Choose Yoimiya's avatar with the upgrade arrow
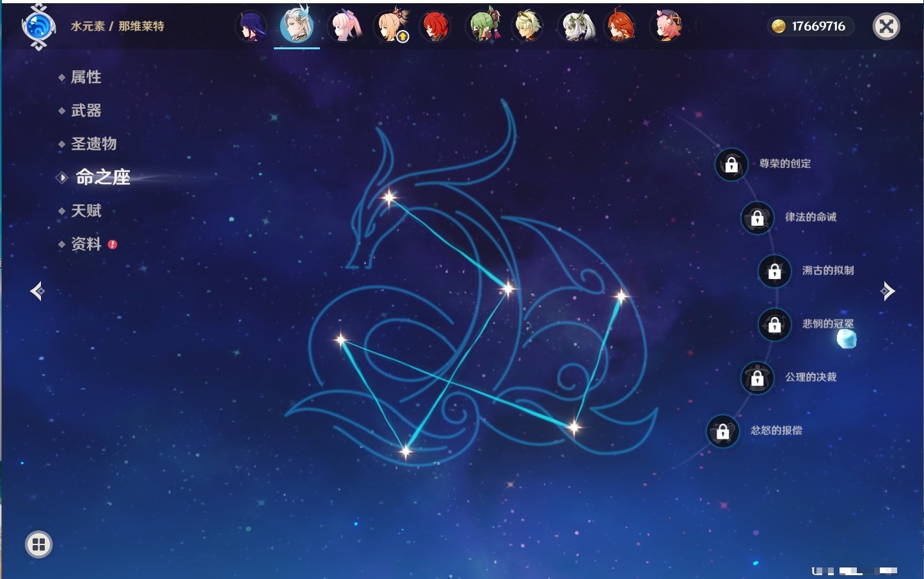Image resolution: width=924 pixels, height=579 pixels. 392,27
